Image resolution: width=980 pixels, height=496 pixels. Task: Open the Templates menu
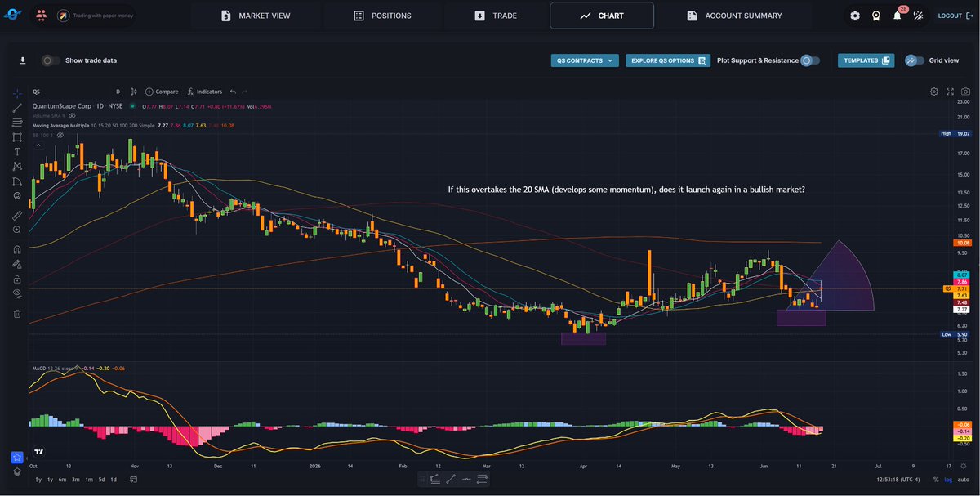(x=866, y=60)
